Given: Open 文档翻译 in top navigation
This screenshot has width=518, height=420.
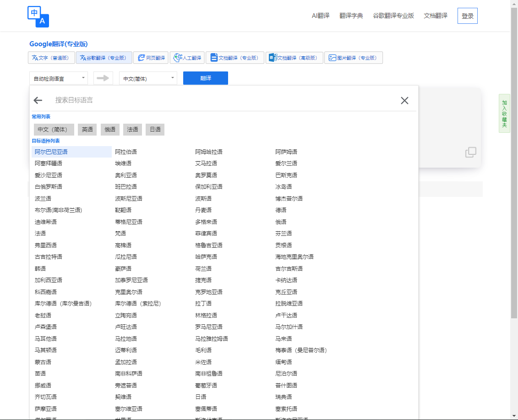Looking at the screenshot, I should pyautogui.click(x=436, y=16).
